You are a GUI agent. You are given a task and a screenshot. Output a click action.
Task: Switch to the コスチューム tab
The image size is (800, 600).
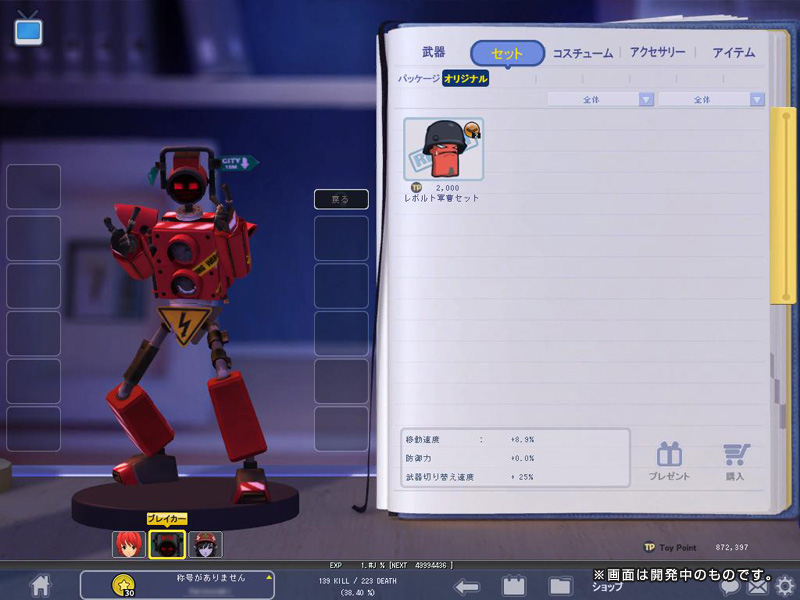(583, 53)
